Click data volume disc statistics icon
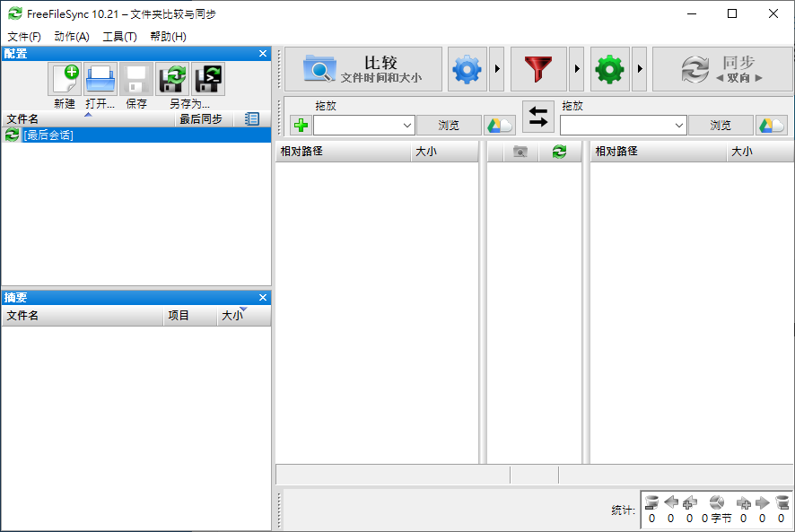Viewport: 795px width, 532px height. [717, 502]
